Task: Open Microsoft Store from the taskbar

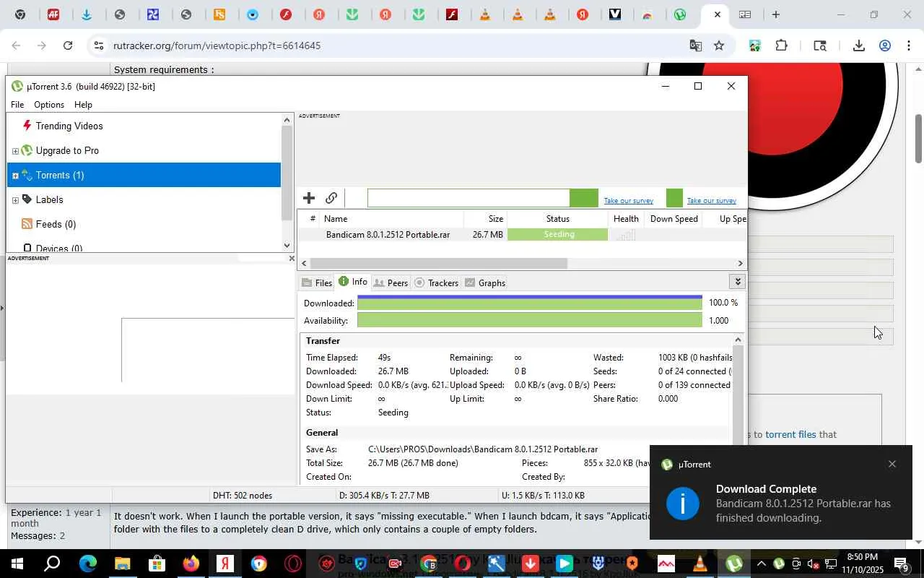Action: 156,564
